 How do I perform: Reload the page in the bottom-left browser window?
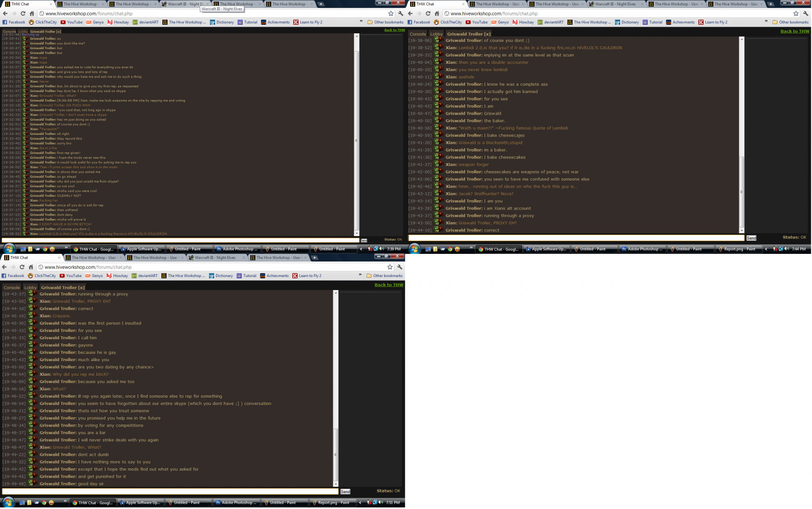tap(22, 267)
